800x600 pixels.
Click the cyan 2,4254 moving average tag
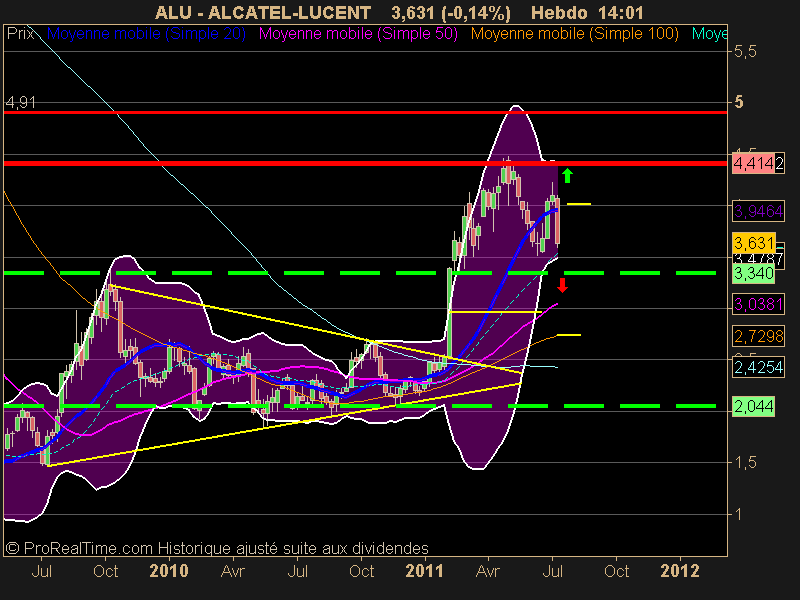click(758, 367)
